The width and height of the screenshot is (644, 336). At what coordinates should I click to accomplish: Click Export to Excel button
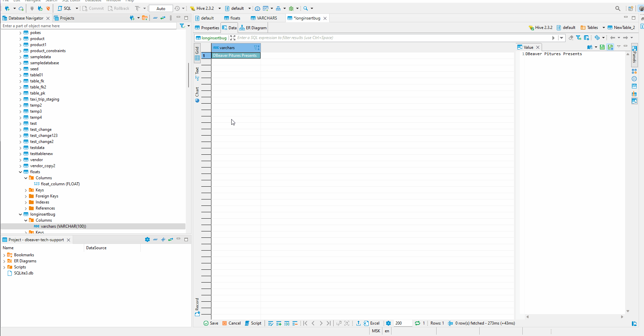(372, 323)
